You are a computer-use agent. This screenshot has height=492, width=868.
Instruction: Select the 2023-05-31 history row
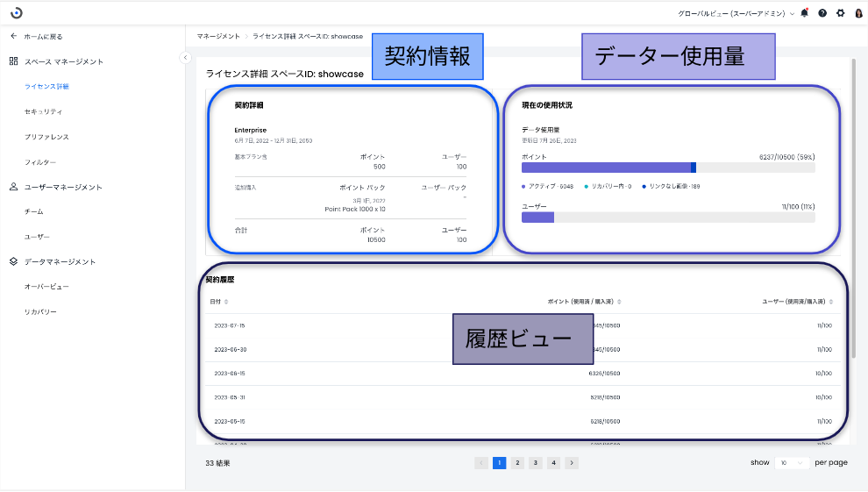523,397
